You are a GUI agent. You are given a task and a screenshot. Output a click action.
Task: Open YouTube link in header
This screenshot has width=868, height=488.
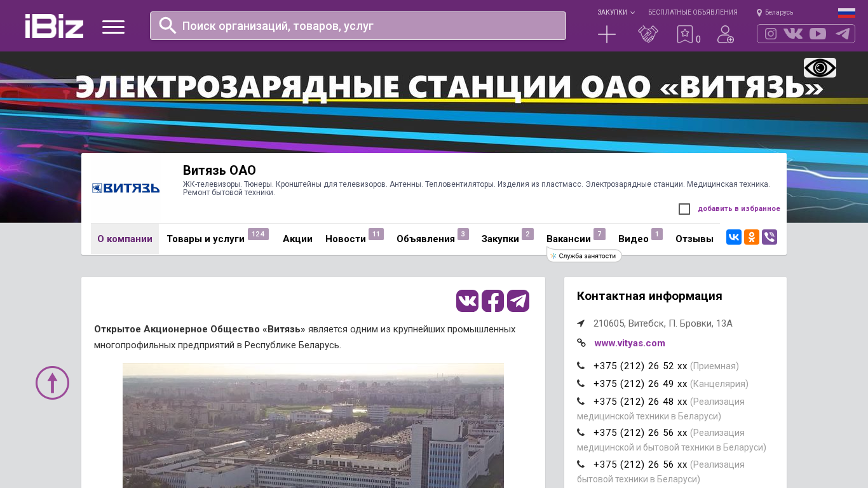coord(818,34)
